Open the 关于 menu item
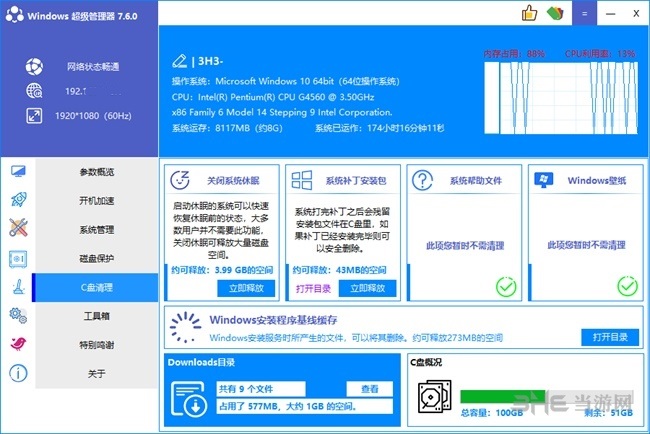Viewport: 650px width, 434px height. pos(96,374)
